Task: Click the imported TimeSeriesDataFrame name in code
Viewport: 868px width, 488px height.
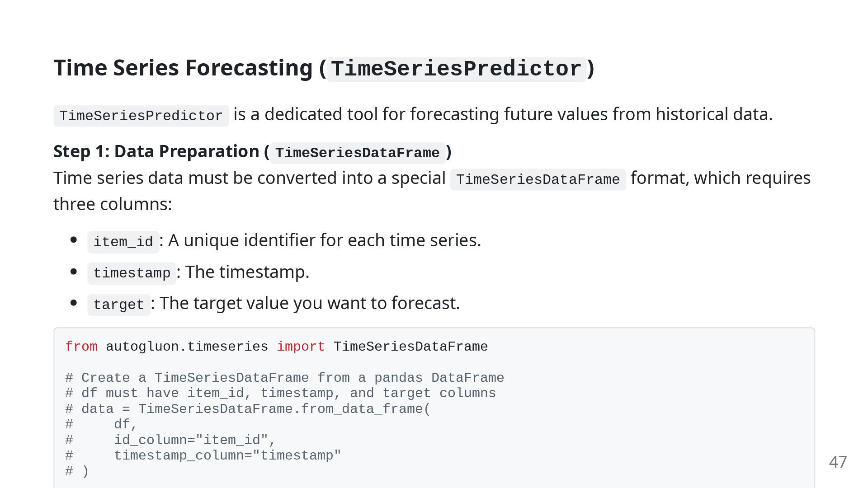Action: pyautogui.click(x=410, y=347)
